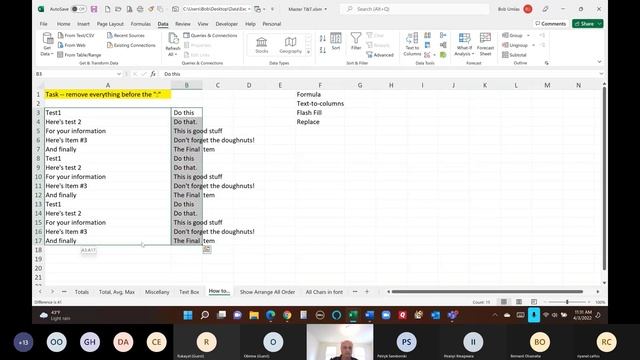Switch to 'Total, Avg, Max' sheet tab
The height and width of the screenshot is (360, 640).
117,292
